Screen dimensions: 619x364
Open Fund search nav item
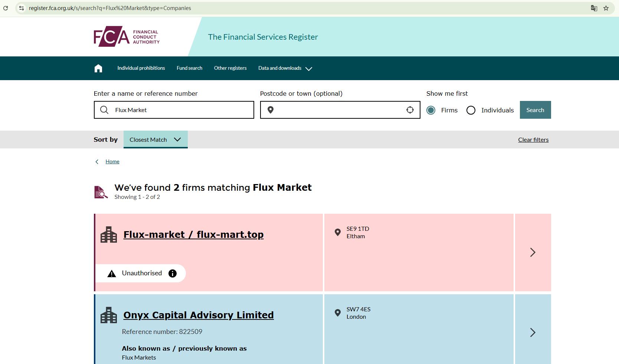[x=189, y=68]
